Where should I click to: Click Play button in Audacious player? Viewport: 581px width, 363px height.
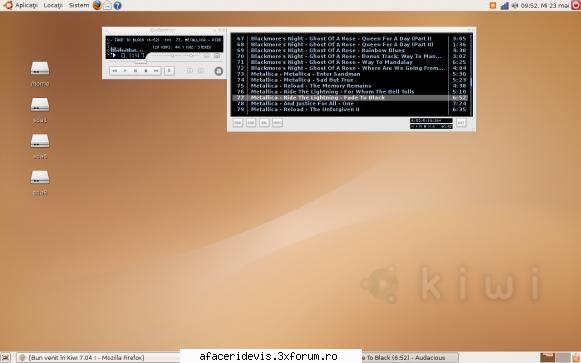[125, 71]
